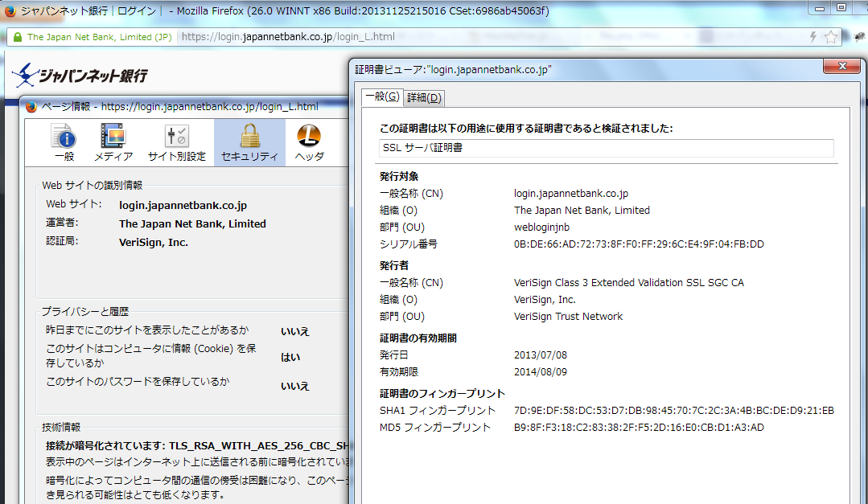Click the green padlock site identity icon
The width and height of the screenshot is (868, 504).
(17, 37)
